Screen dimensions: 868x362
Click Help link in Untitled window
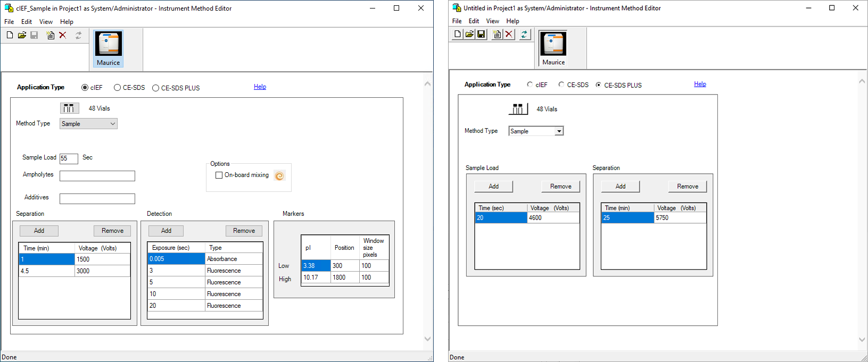700,84
